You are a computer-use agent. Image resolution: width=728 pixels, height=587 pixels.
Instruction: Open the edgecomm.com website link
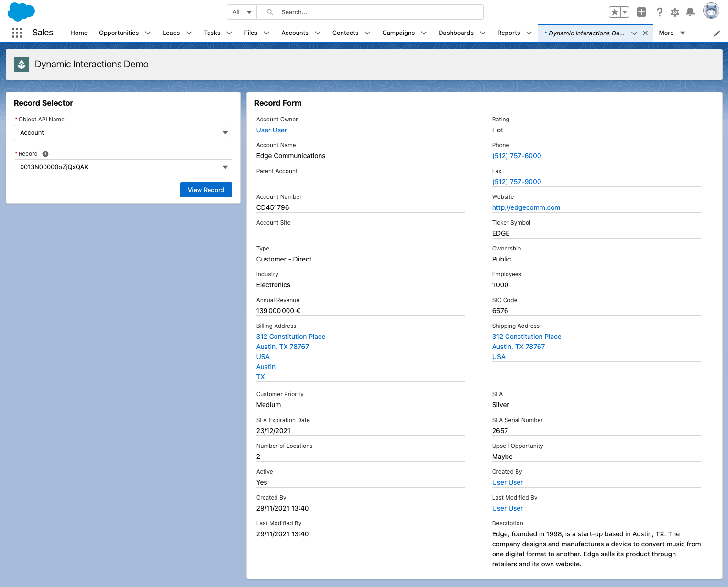tap(526, 207)
